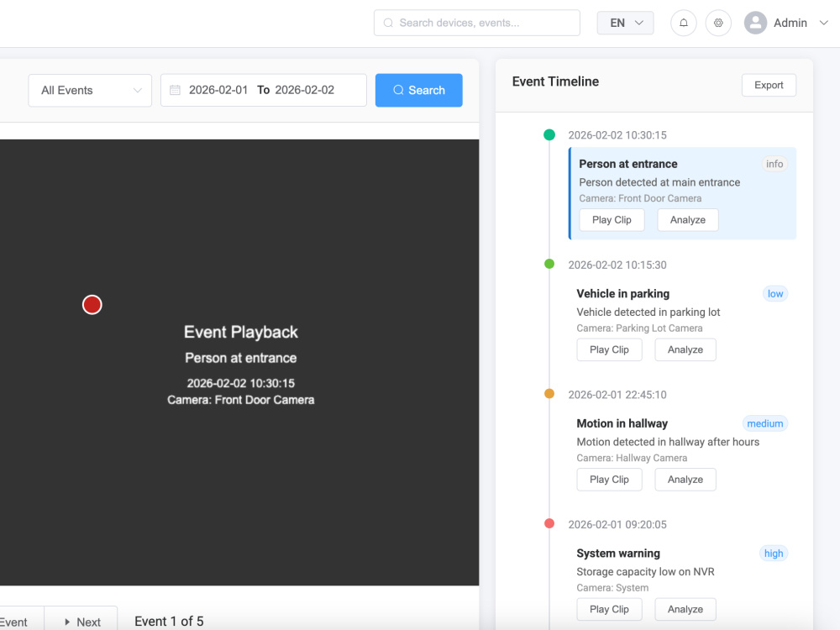Click the blue Search button
The image size is (840, 630).
[419, 90]
